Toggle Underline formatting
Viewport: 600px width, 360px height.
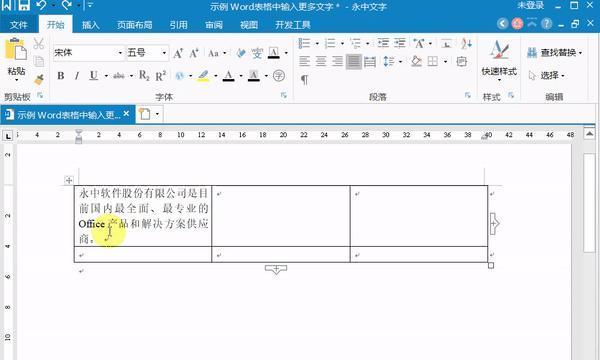click(x=94, y=75)
